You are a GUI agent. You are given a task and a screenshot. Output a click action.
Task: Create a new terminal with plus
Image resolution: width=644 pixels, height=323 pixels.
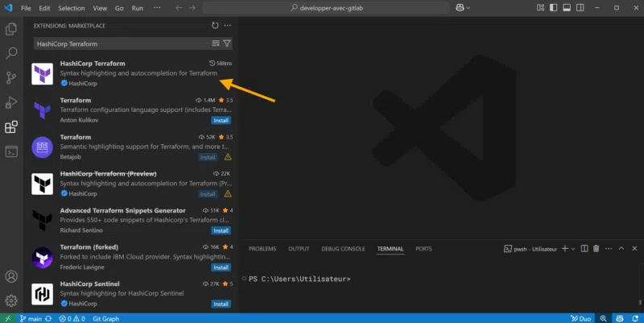[565, 249]
